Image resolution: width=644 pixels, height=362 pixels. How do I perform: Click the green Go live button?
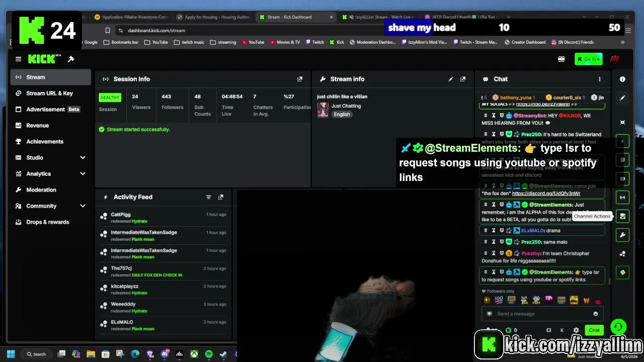(x=588, y=59)
